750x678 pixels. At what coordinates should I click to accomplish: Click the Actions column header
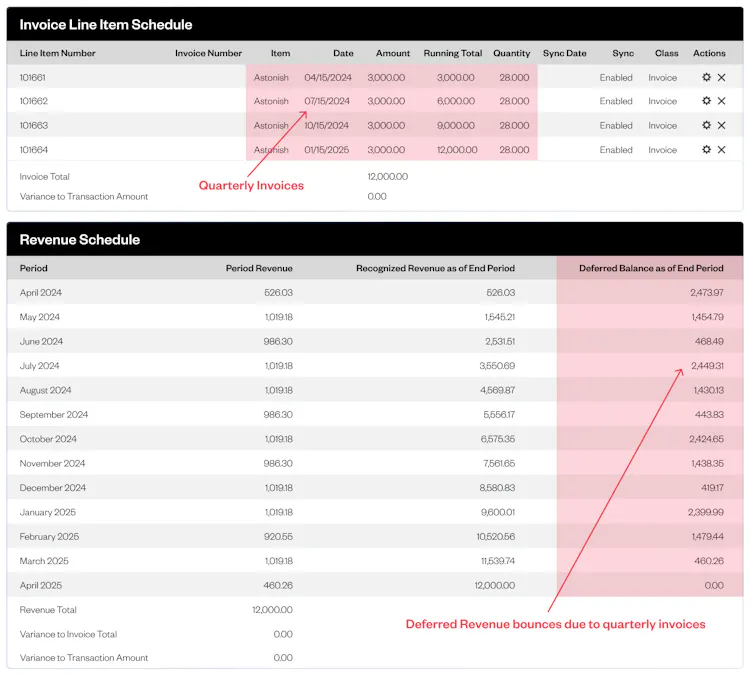[x=709, y=53]
